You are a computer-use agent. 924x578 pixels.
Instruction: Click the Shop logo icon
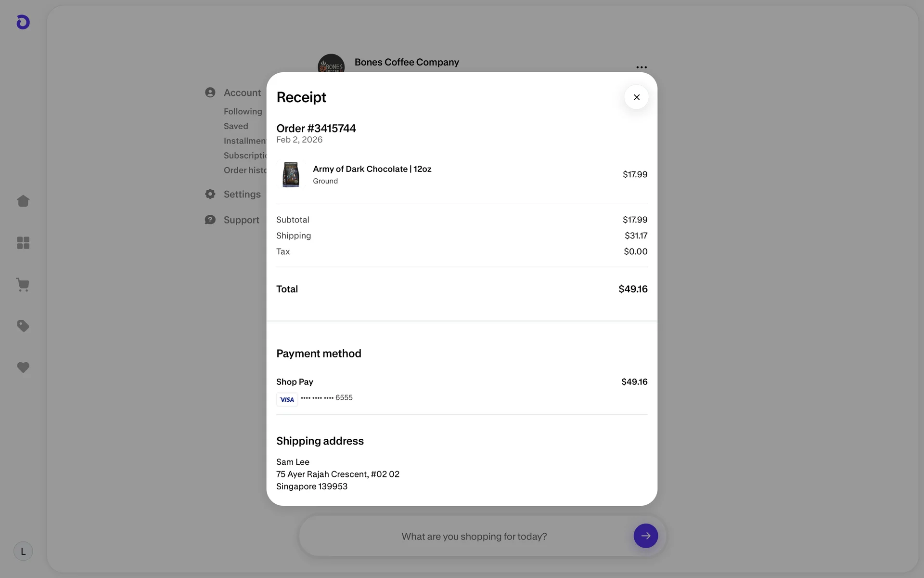pos(23,22)
